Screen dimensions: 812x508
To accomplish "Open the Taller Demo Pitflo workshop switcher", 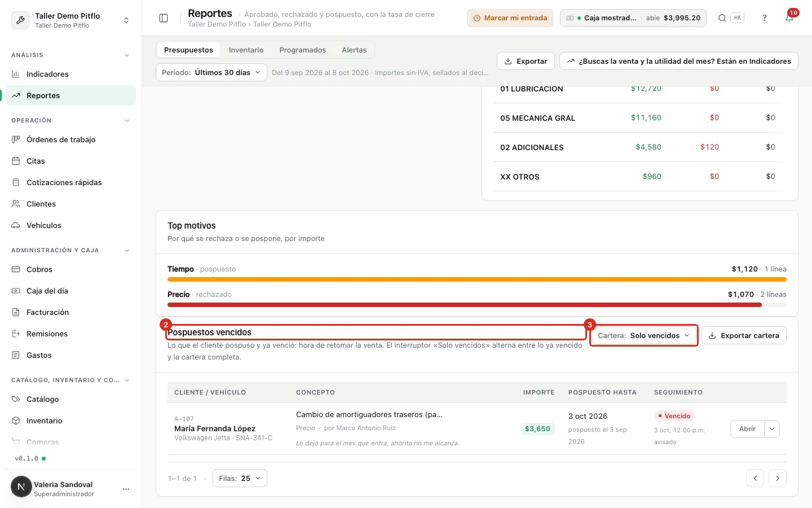I will pyautogui.click(x=70, y=20).
